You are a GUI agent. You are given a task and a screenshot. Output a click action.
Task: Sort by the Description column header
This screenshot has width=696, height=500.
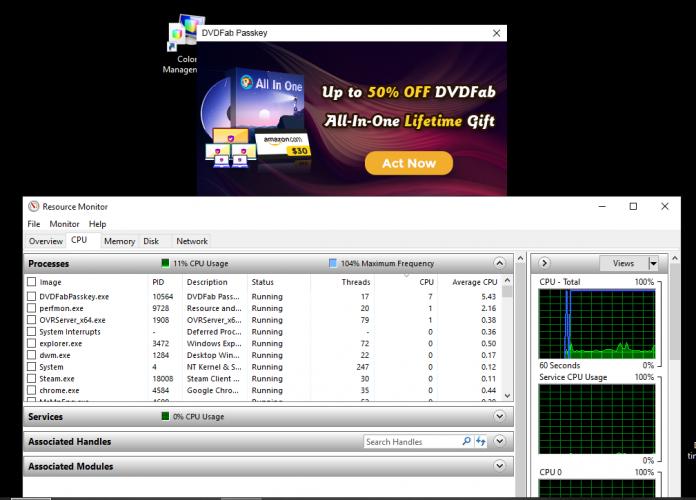pos(207,282)
